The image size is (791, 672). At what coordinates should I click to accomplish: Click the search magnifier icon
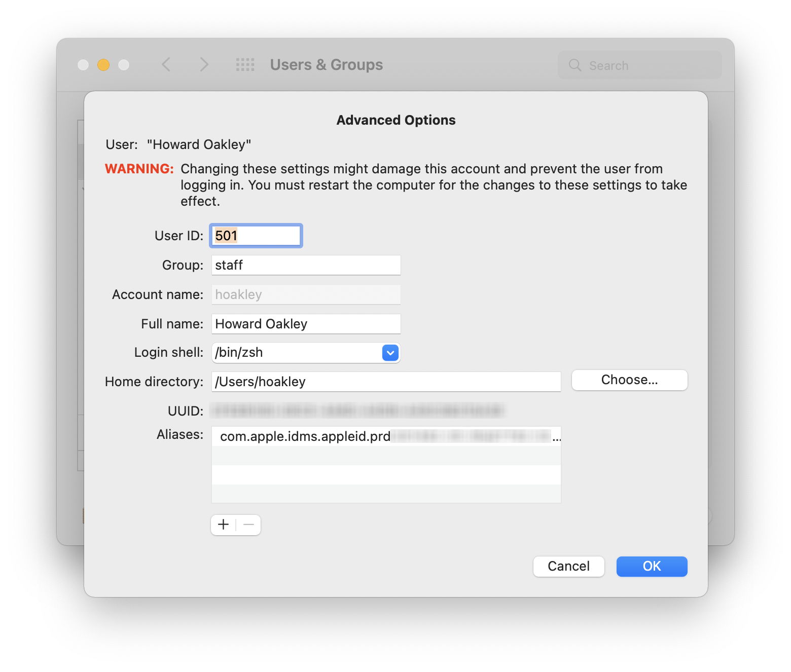click(574, 65)
